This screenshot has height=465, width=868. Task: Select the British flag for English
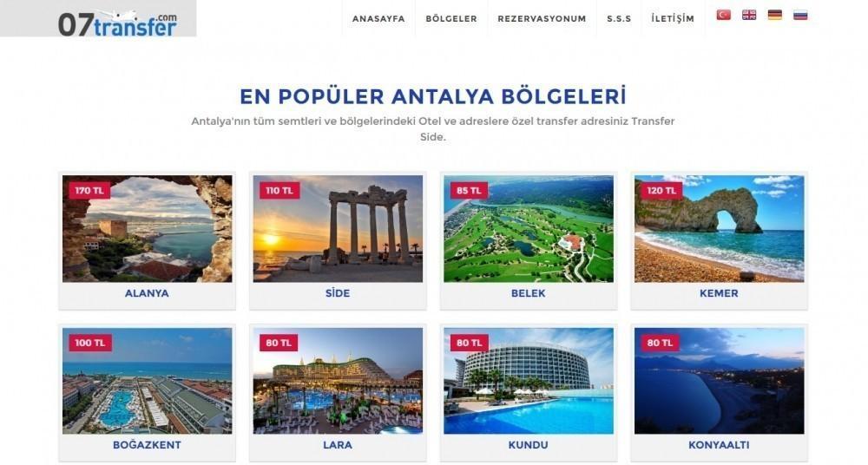(x=749, y=15)
